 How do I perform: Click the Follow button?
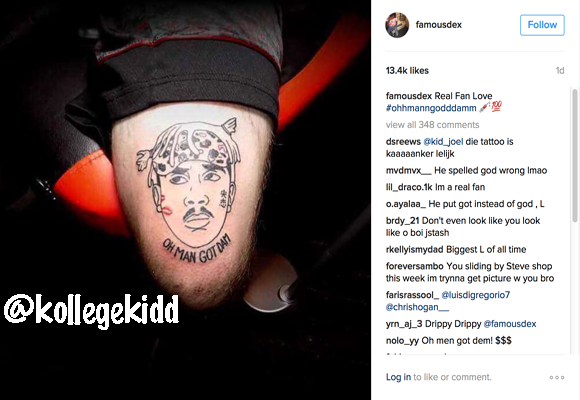[542, 25]
